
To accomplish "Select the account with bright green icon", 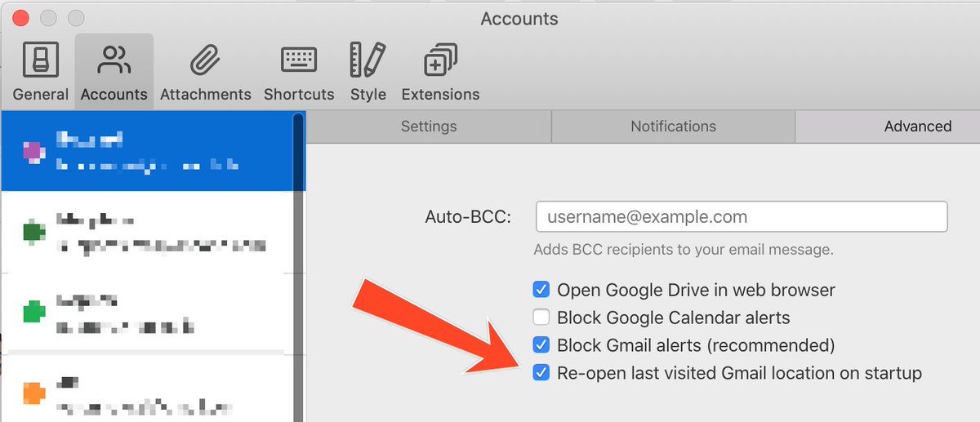I will click(x=147, y=313).
